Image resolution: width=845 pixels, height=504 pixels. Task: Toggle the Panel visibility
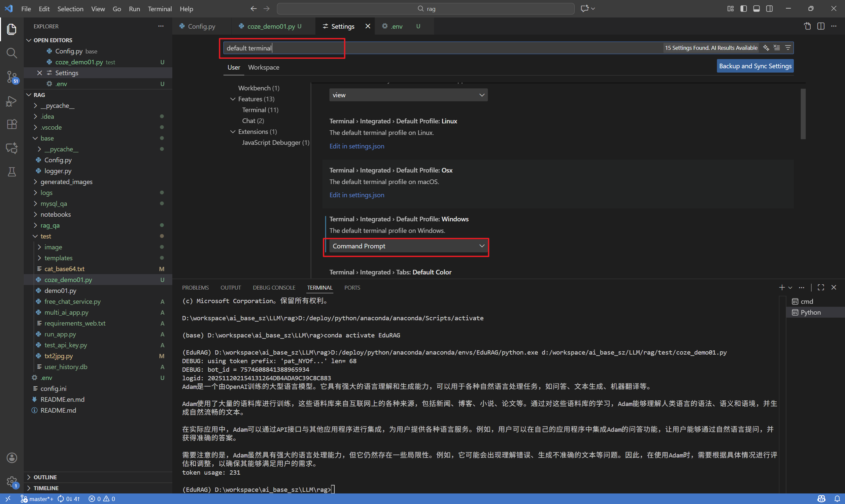click(756, 9)
